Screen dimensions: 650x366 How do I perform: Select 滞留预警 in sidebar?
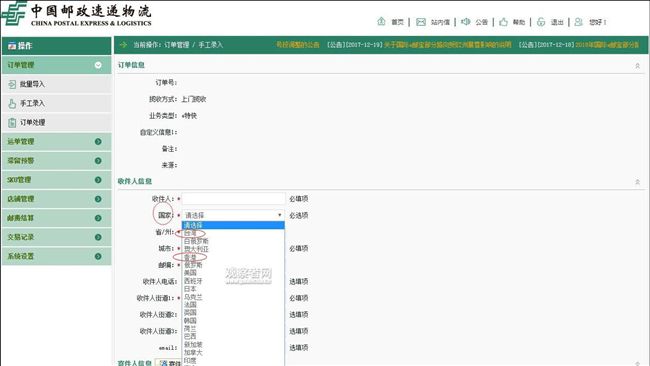tap(57, 161)
